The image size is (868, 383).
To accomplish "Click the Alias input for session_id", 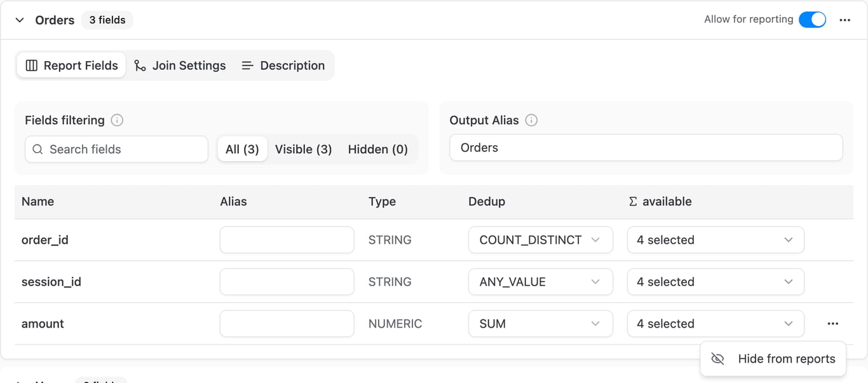I will [287, 282].
